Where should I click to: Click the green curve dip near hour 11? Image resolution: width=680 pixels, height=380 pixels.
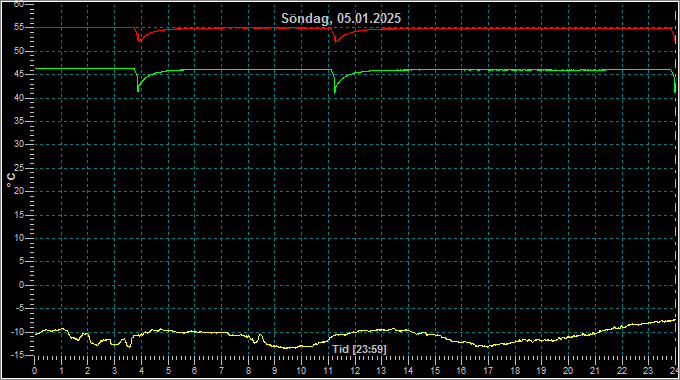tap(335, 90)
